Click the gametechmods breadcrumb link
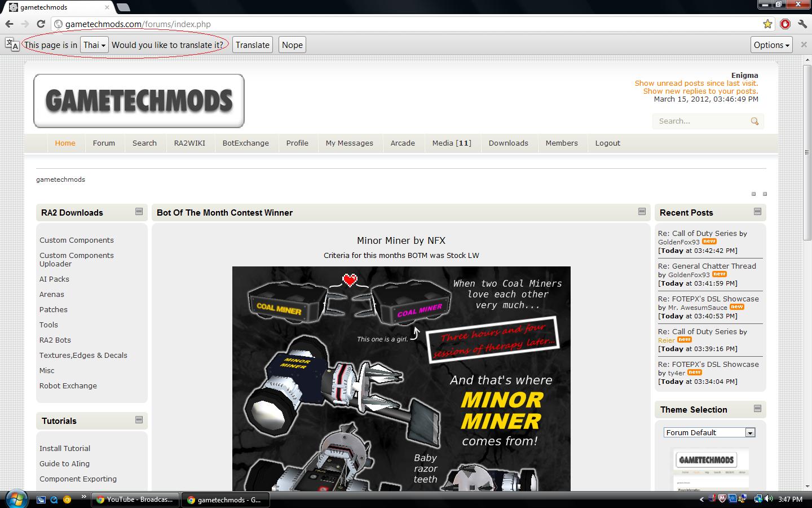The height and width of the screenshot is (508, 812). (60, 179)
